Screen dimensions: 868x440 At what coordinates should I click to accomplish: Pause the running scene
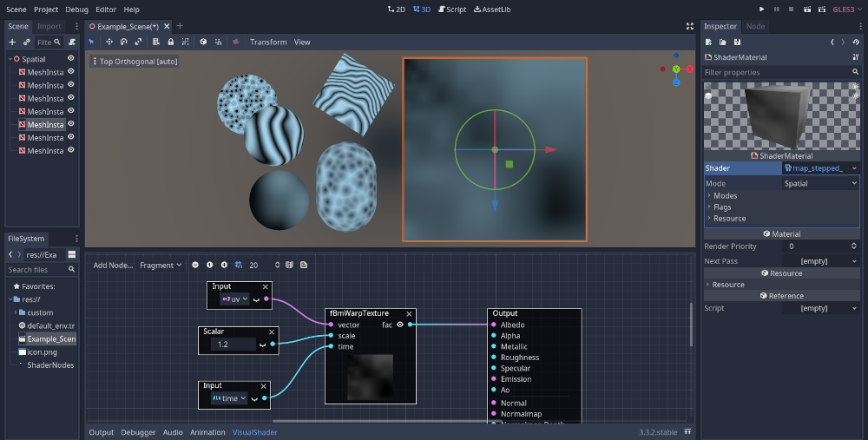pyautogui.click(x=777, y=10)
